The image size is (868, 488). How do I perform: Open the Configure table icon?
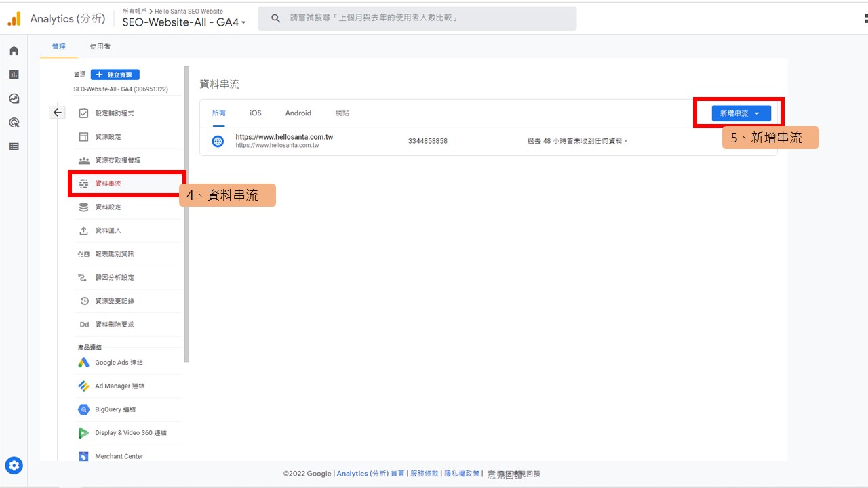click(x=14, y=146)
